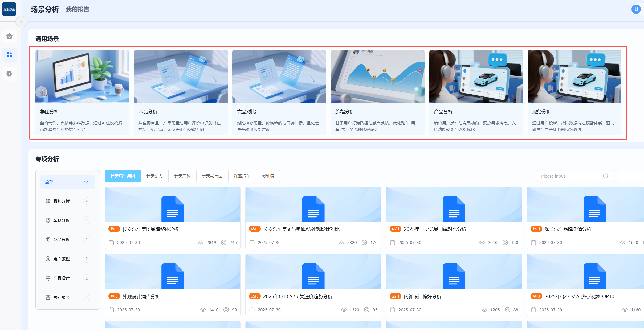Screen dimensions: 644x330
Task: Open report 深蓝汽车品牌舆情分析
Action: 568,229
